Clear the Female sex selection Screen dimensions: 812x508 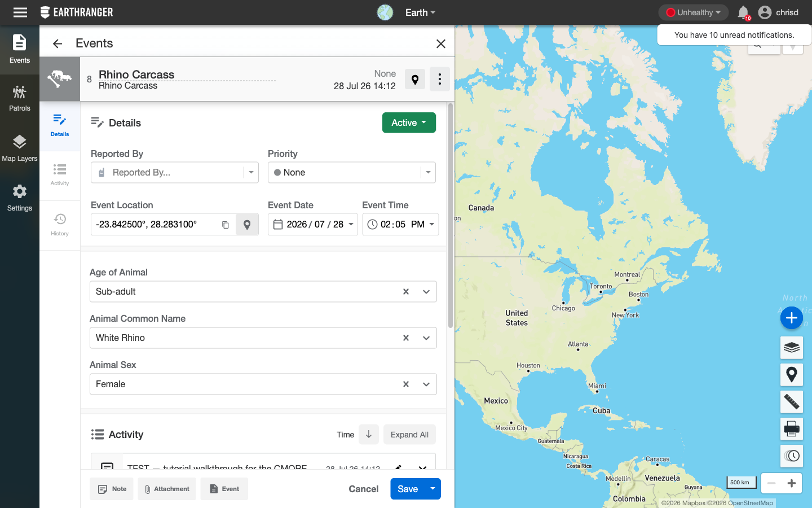coord(406,384)
